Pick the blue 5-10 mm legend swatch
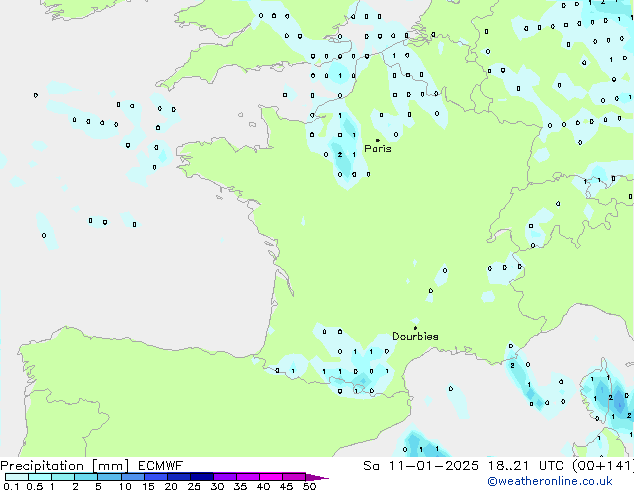634x490 pixels. 112,477
